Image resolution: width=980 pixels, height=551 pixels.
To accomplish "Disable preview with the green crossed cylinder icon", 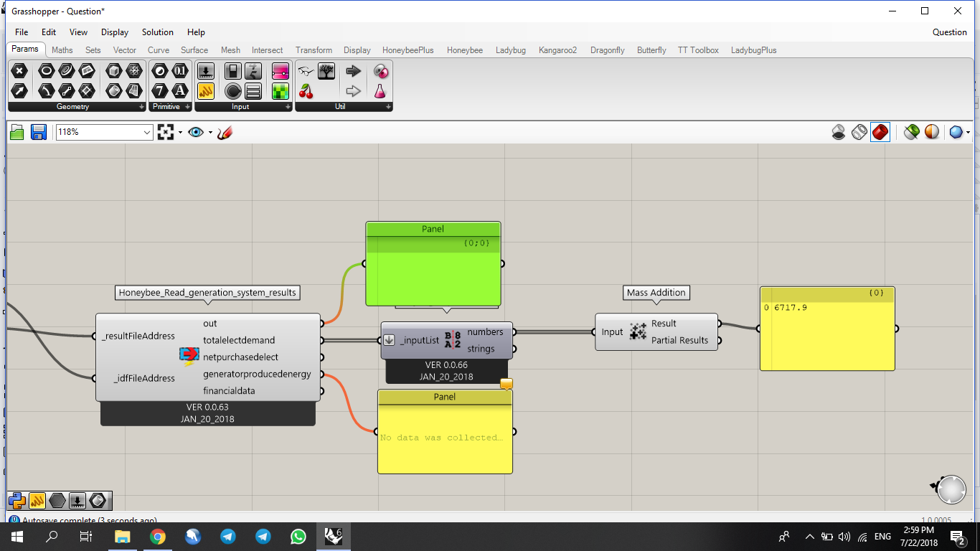I will tap(911, 132).
